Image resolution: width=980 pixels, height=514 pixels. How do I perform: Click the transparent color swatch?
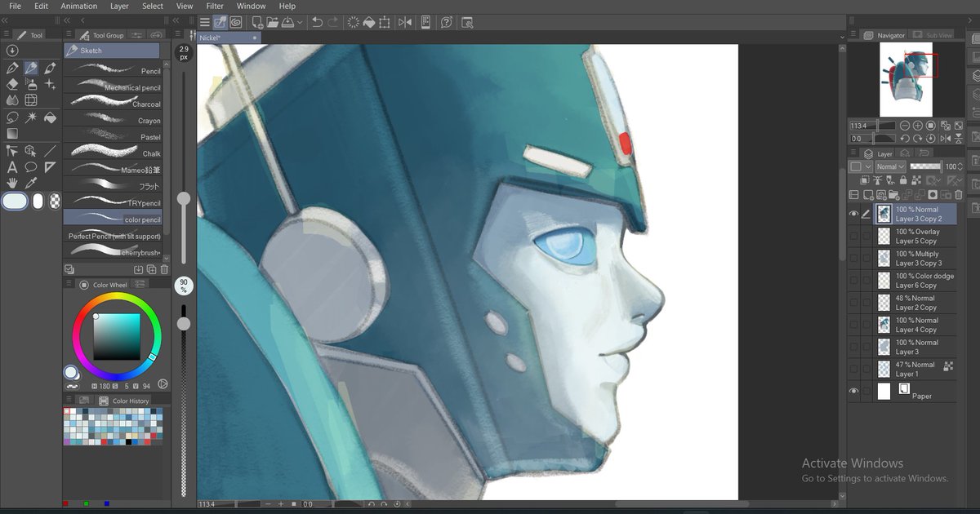point(55,201)
